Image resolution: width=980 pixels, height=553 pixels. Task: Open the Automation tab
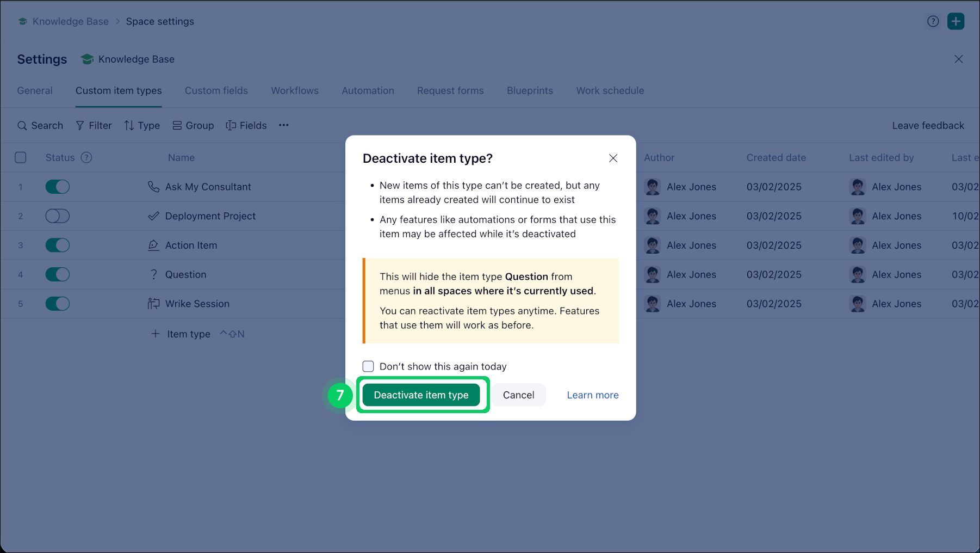[x=368, y=91]
